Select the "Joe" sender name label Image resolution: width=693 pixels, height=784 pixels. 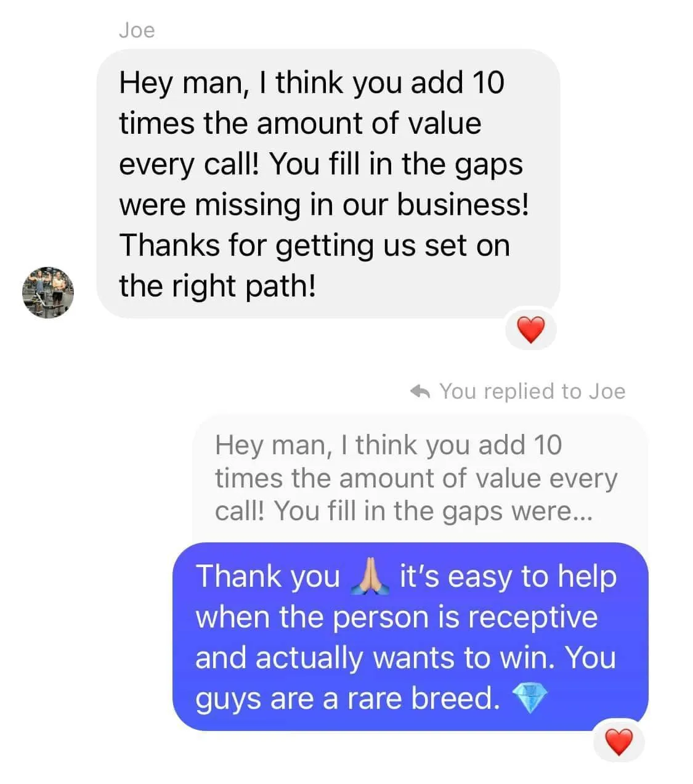coord(137,30)
